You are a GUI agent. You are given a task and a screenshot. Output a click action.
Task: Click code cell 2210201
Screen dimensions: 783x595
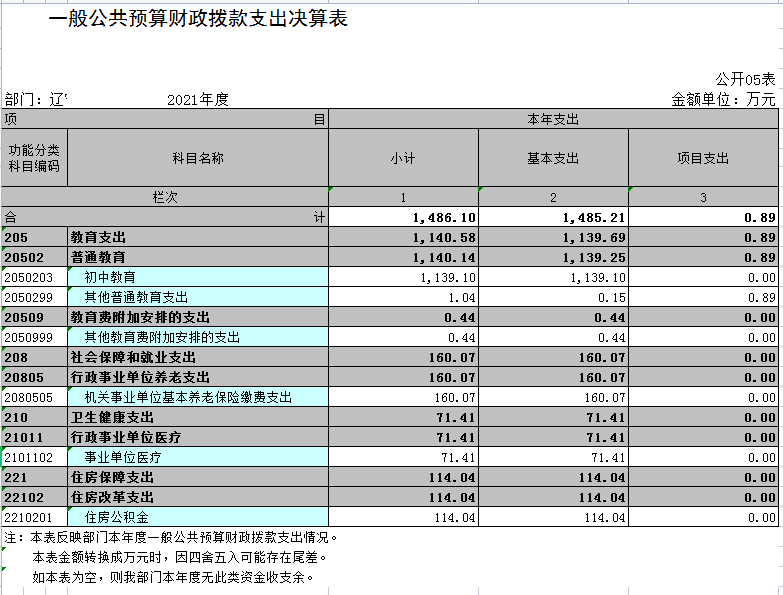(x=34, y=517)
